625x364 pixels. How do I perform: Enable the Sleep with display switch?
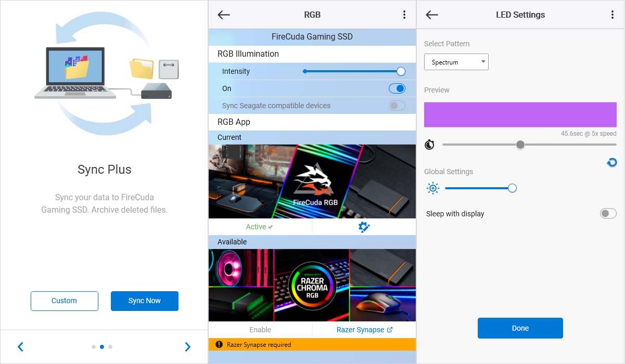(x=608, y=214)
